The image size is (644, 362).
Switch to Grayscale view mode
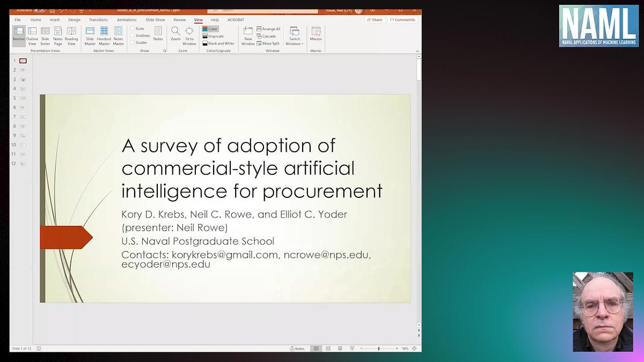(x=213, y=36)
